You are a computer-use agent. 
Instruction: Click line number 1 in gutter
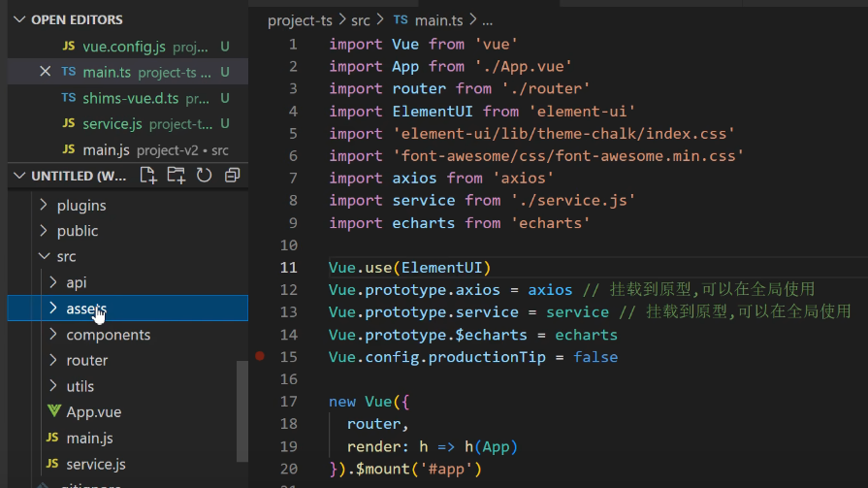point(293,45)
